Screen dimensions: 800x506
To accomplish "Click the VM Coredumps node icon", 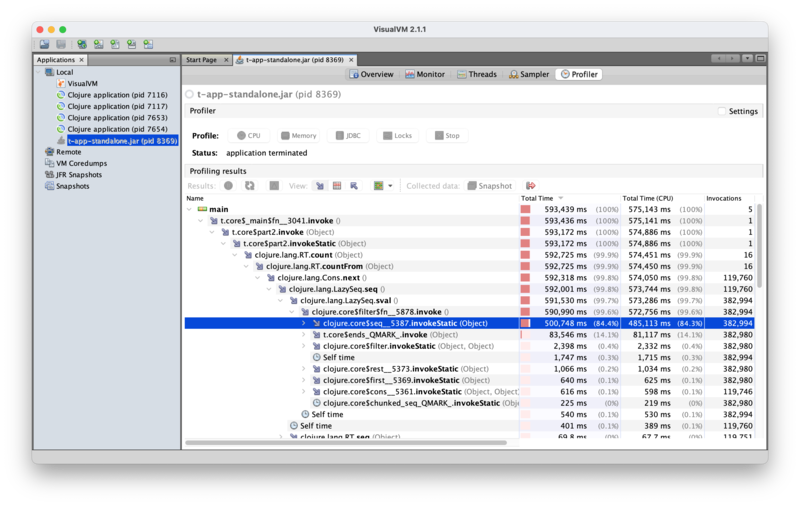I will pos(49,163).
